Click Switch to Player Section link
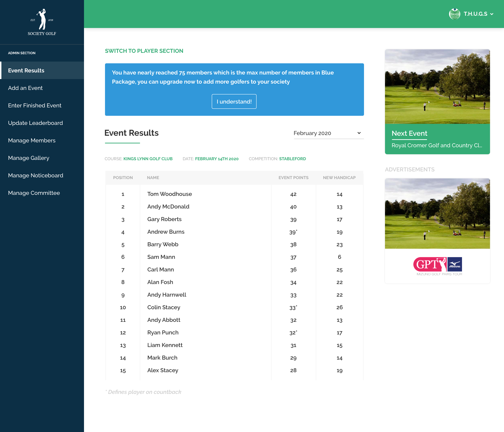 (x=144, y=51)
